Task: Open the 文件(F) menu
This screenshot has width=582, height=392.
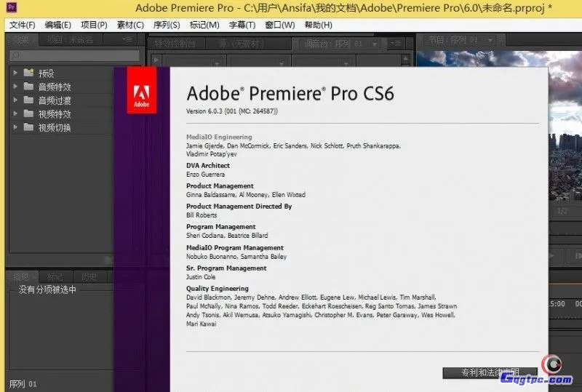Action: tap(23, 25)
